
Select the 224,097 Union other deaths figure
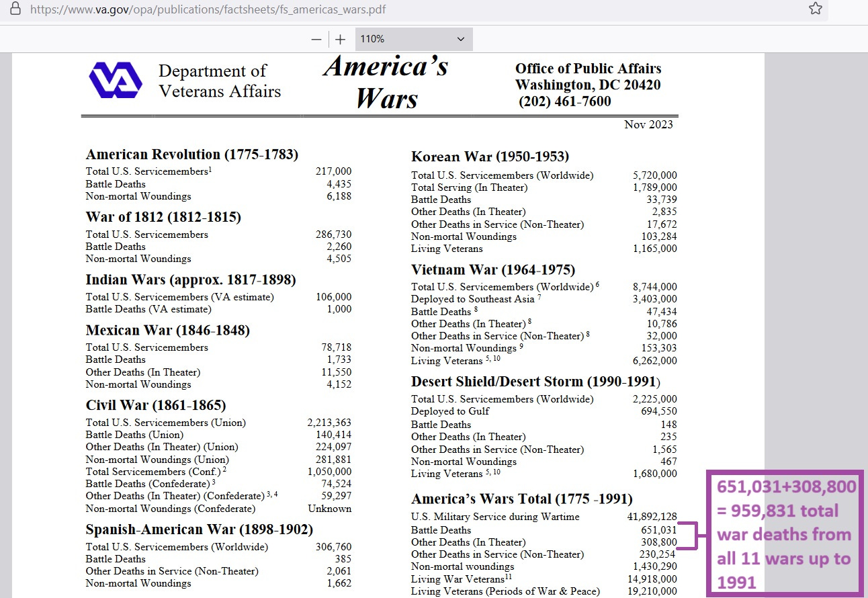[x=333, y=447]
